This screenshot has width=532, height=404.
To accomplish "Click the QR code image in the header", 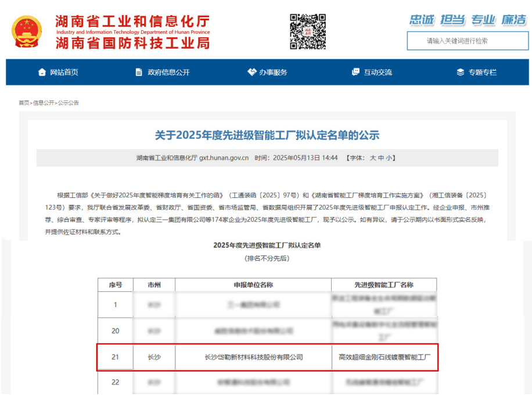I will click(x=308, y=31).
